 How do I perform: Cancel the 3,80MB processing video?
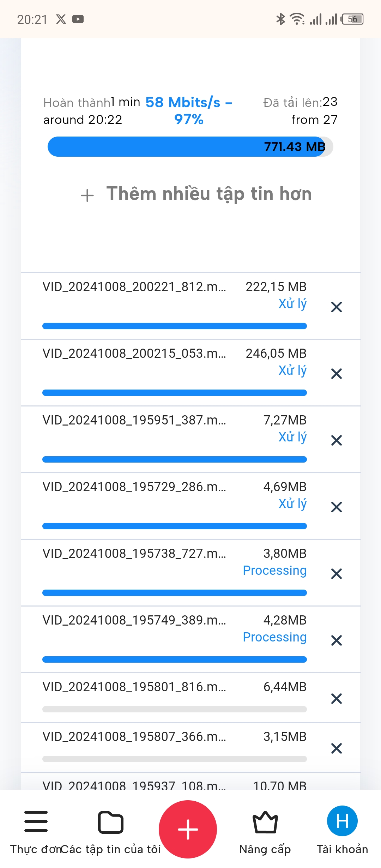pyautogui.click(x=337, y=574)
